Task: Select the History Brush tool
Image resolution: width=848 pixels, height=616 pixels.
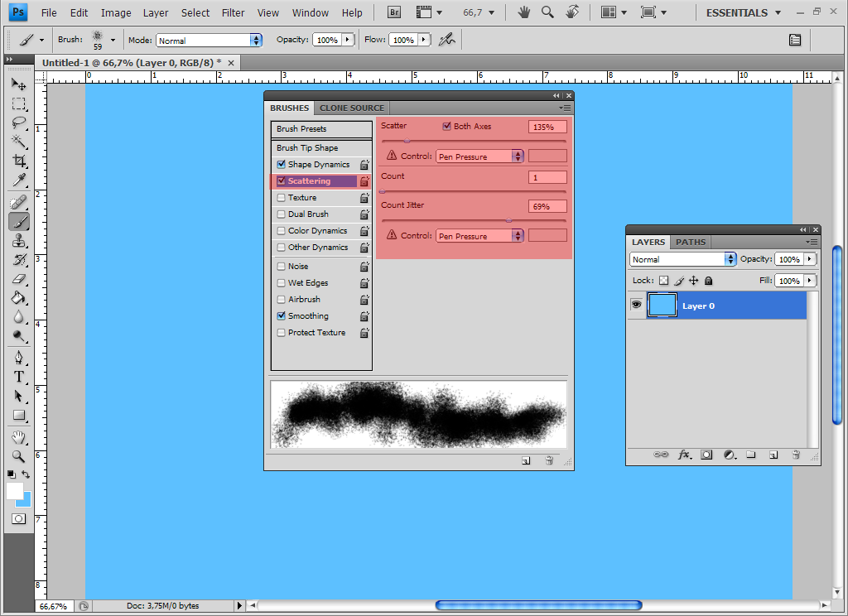Action: point(18,260)
